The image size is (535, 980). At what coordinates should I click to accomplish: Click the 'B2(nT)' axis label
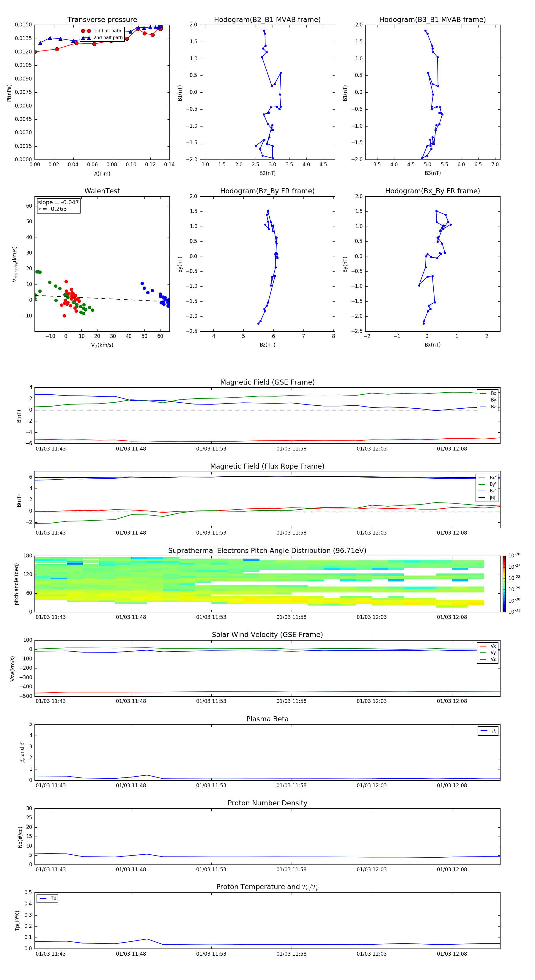point(267,173)
